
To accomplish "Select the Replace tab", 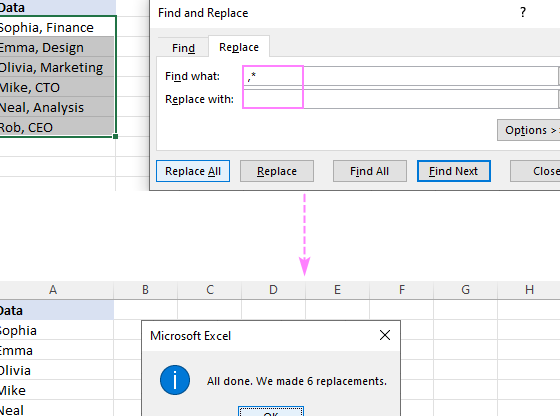I will tap(239, 47).
